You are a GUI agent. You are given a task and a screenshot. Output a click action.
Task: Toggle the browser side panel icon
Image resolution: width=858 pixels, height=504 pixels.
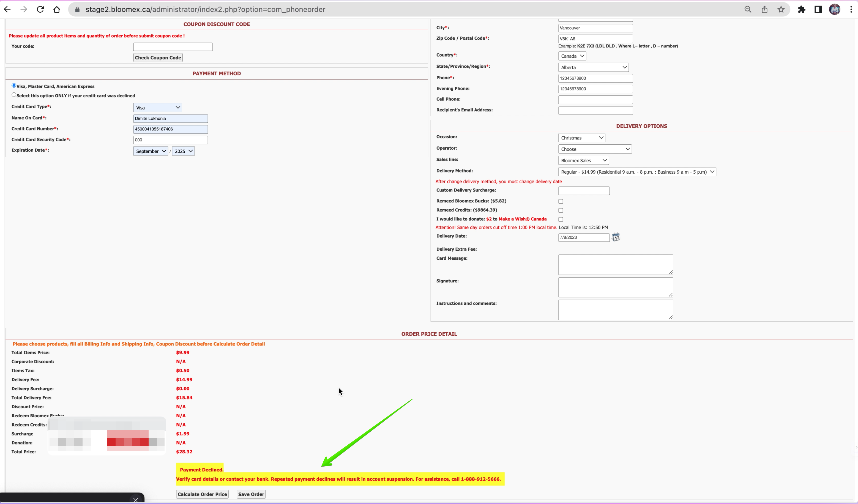[818, 10]
